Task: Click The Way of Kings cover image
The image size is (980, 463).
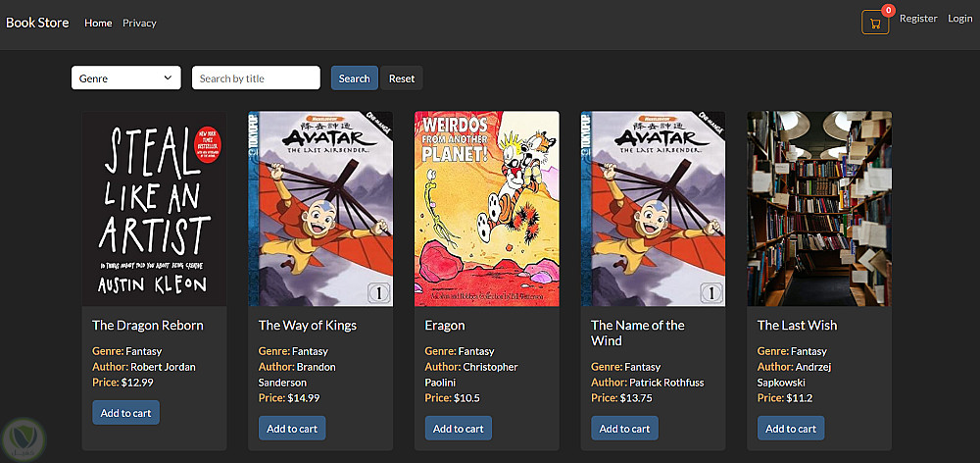Action: 320,209
